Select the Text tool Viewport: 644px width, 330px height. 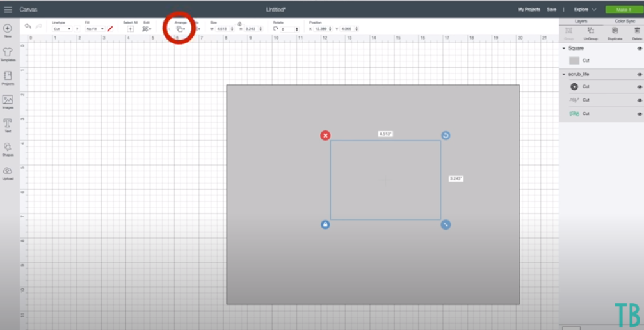click(x=8, y=125)
